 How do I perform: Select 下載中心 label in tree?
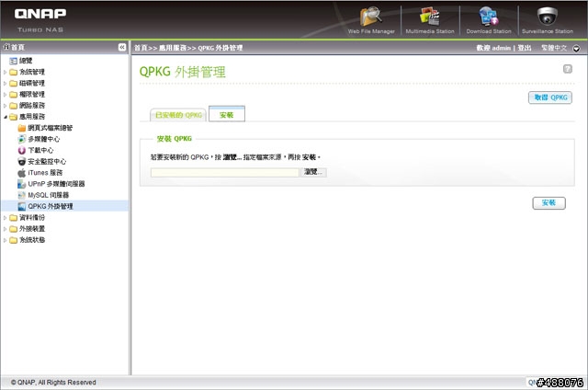40,150
